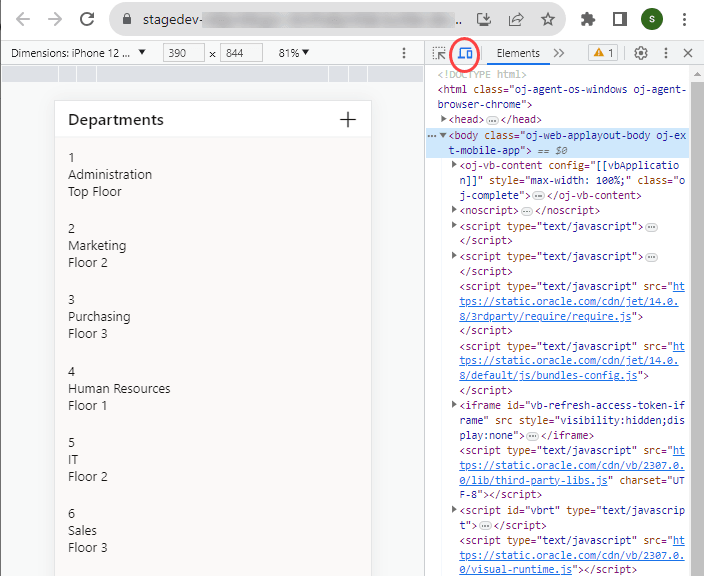The image size is (704, 576).
Task: Select the Sales department item
Action: [213, 530]
